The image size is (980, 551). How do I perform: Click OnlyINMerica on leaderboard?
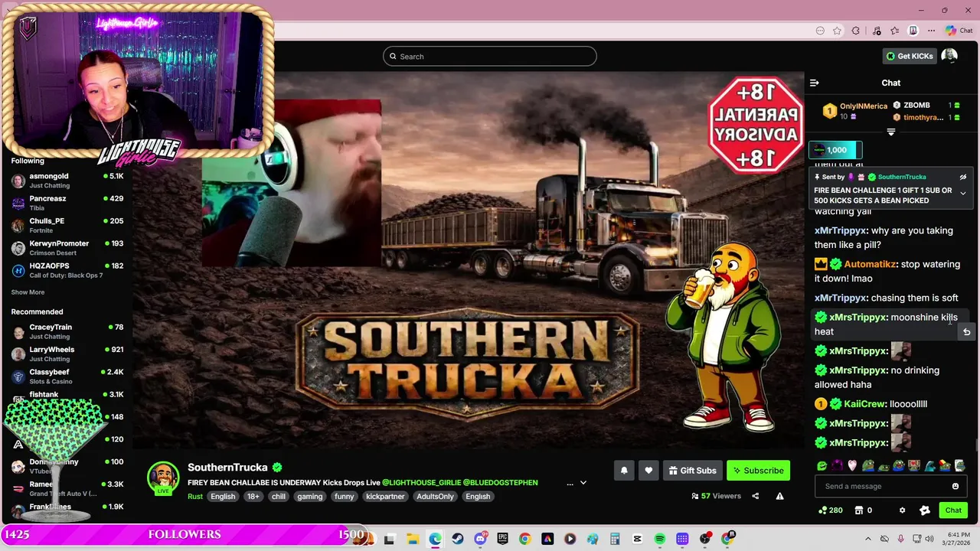[x=864, y=106]
